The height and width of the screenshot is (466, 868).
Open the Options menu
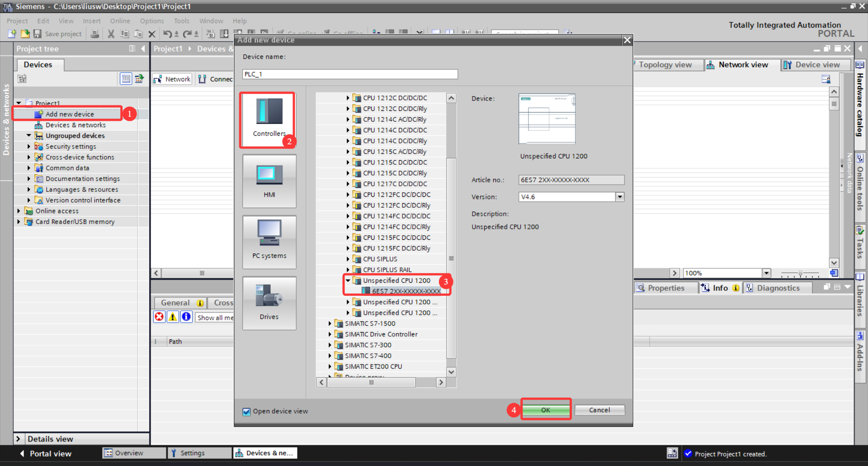pyautogui.click(x=152, y=21)
